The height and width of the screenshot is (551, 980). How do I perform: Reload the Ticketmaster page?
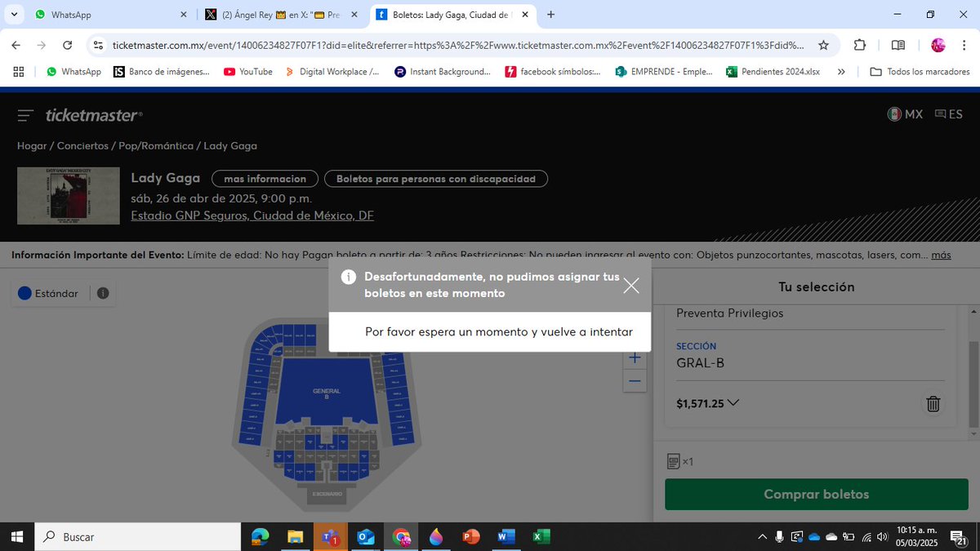(67, 46)
